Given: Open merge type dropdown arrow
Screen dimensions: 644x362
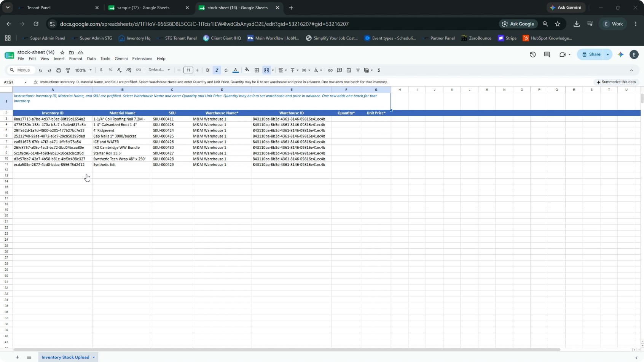Looking at the screenshot, I should pos(273,70).
